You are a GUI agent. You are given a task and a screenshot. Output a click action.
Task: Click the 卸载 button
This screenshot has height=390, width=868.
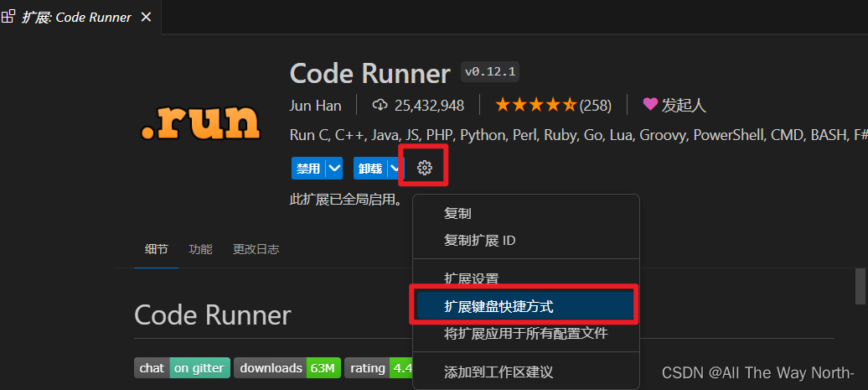click(370, 169)
